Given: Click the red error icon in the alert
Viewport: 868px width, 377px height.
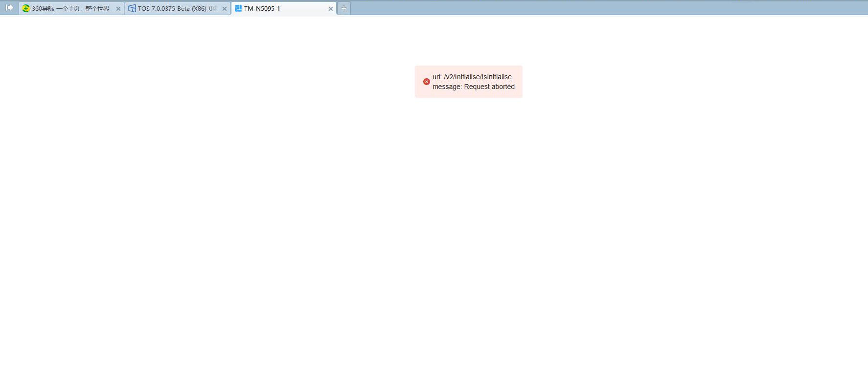Looking at the screenshot, I should [x=427, y=82].
